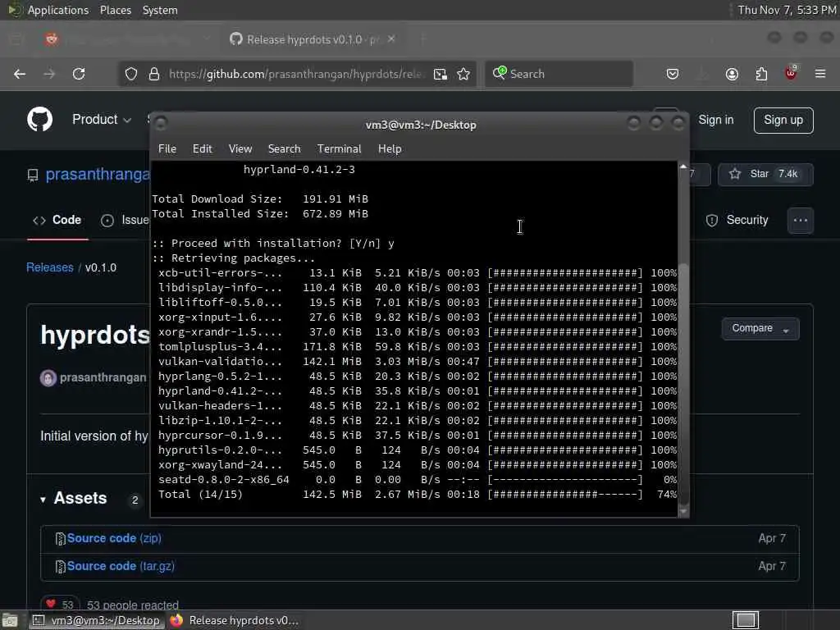Open terminal View menu

(x=240, y=149)
